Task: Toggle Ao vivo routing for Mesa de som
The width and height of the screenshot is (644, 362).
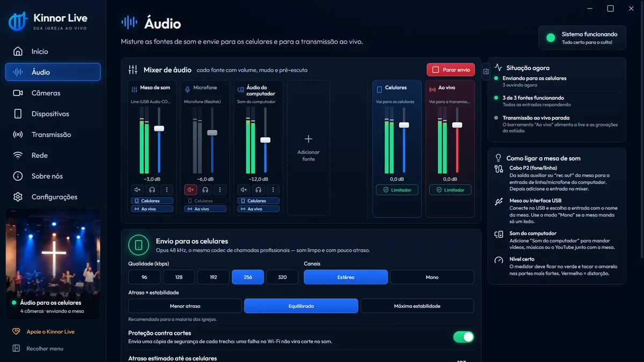Action: pyautogui.click(x=152, y=209)
